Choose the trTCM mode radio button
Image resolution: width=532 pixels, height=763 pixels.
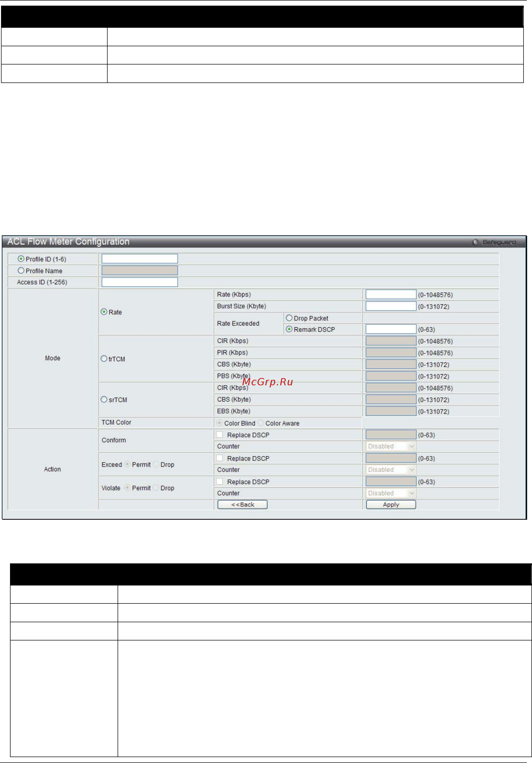tap(104, 359)
